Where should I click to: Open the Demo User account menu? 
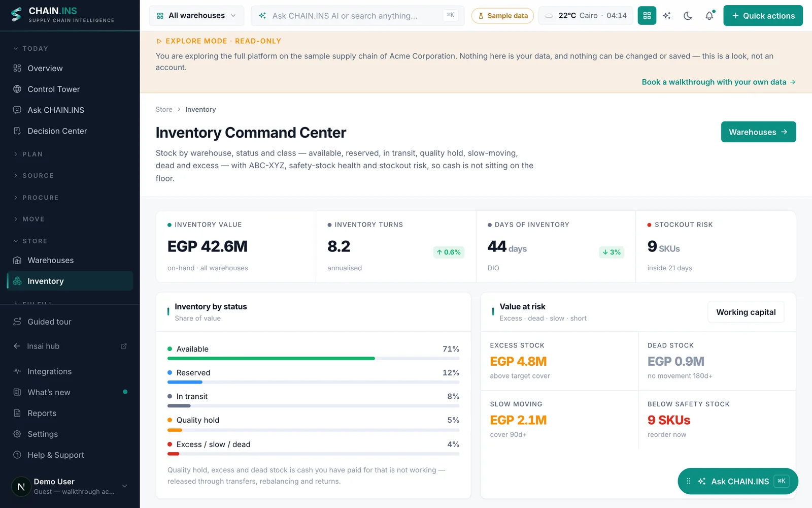(70, 486)
